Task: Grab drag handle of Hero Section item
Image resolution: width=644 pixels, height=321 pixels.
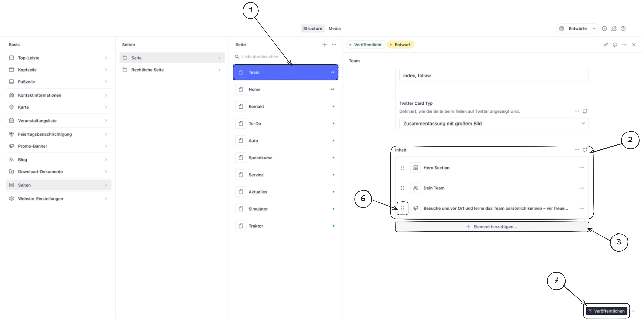Action: click(402, 168)
